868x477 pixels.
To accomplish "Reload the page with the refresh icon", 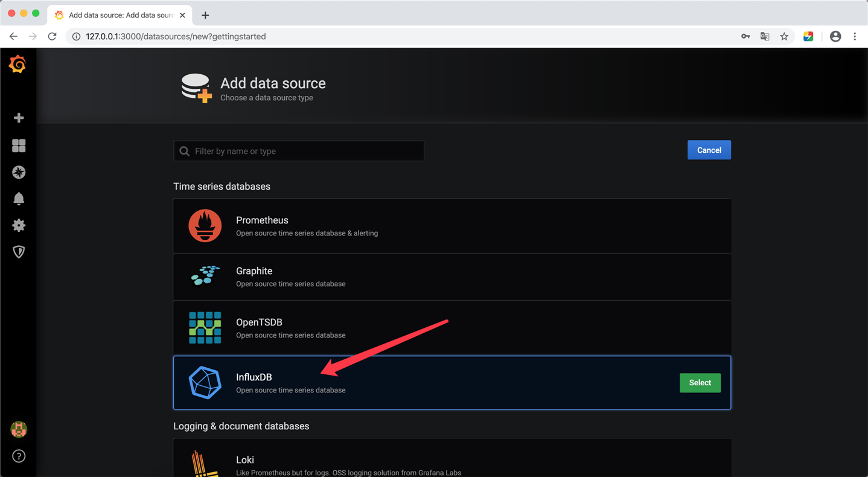I will pyautogui.click(x=53, y=36).
